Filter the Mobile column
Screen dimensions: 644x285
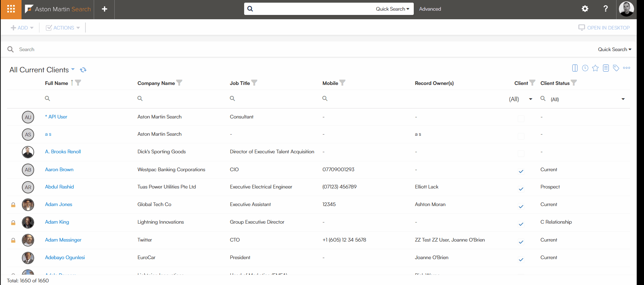coord(343,83)
